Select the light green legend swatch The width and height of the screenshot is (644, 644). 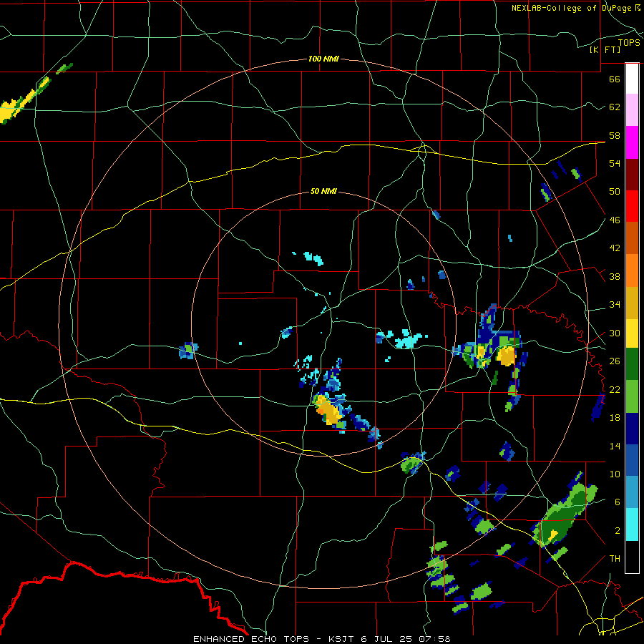632,396
